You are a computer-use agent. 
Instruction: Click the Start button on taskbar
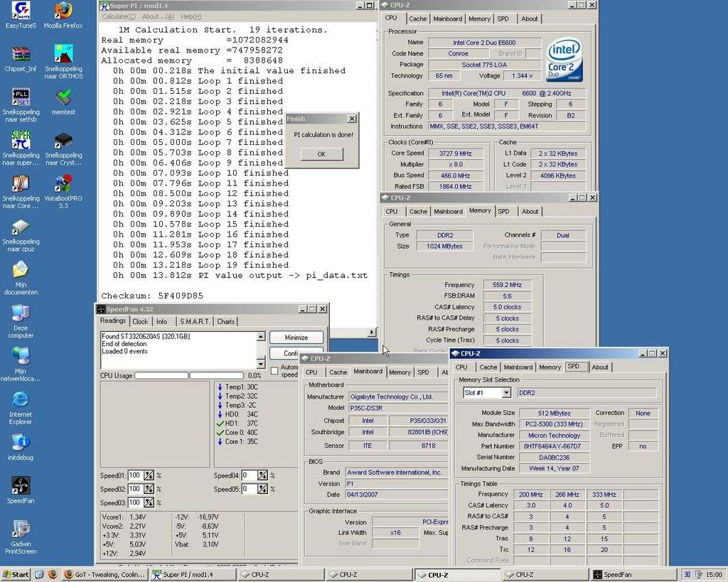click(x=16, y=574)
